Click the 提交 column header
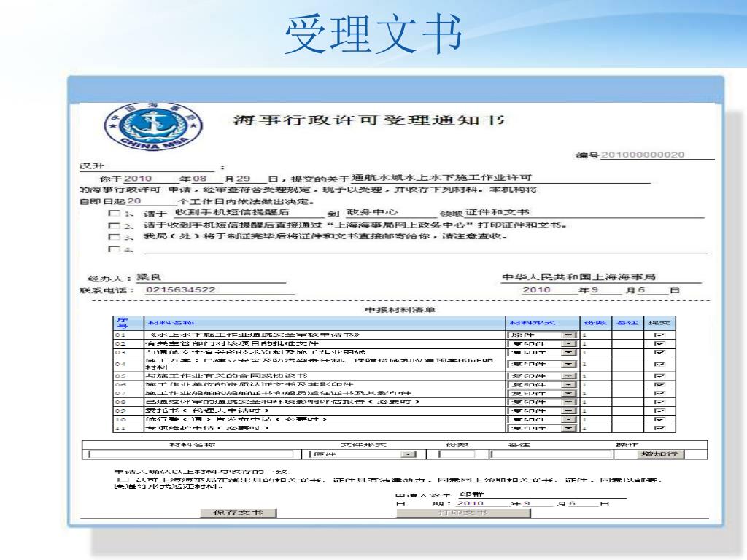Viewport: 747px width, 560px height. click(x=659, y=323)
